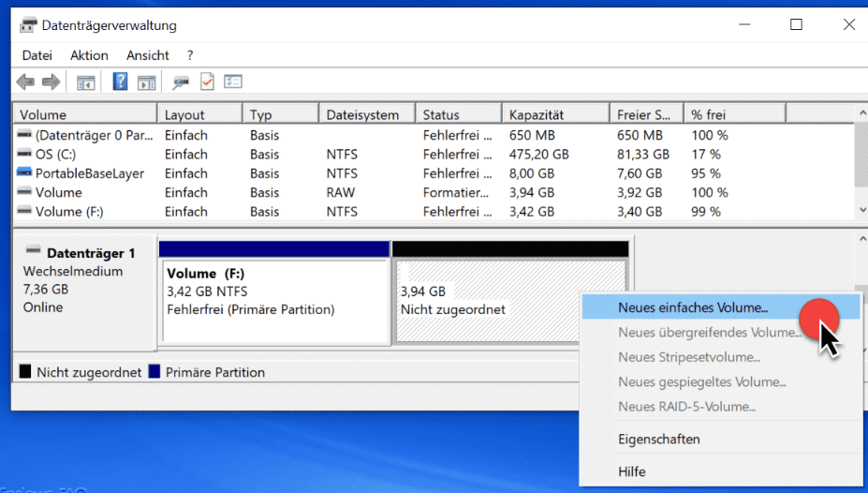Click the RAW file system cell
Viewport: 868px width, 493px height.
click(x=341, y=192)
